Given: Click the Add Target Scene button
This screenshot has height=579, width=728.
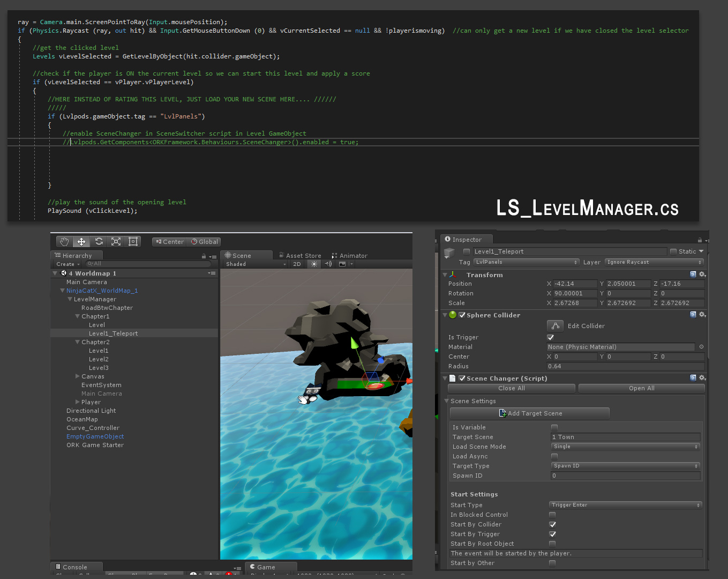Looking at the screenshot, I should click(530, 413).
